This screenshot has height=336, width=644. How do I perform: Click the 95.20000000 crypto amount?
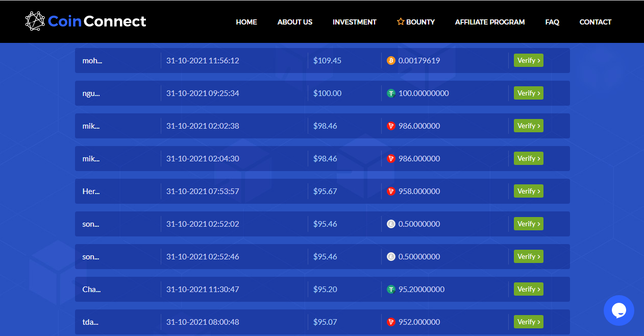click(422, 290)
